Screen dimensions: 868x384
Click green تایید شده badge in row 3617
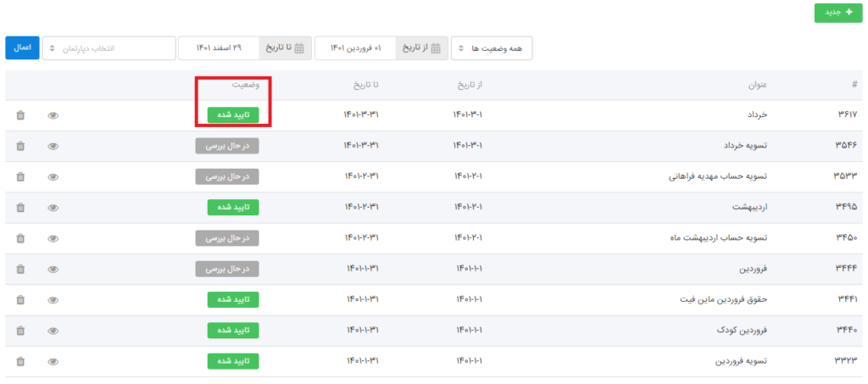[233, 115]
